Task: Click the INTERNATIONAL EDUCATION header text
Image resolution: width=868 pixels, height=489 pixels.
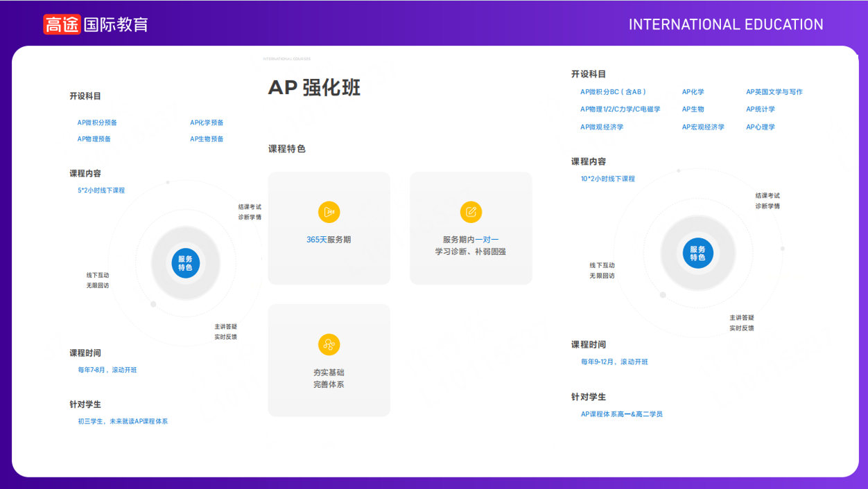Action: click(x=726, y=25)
